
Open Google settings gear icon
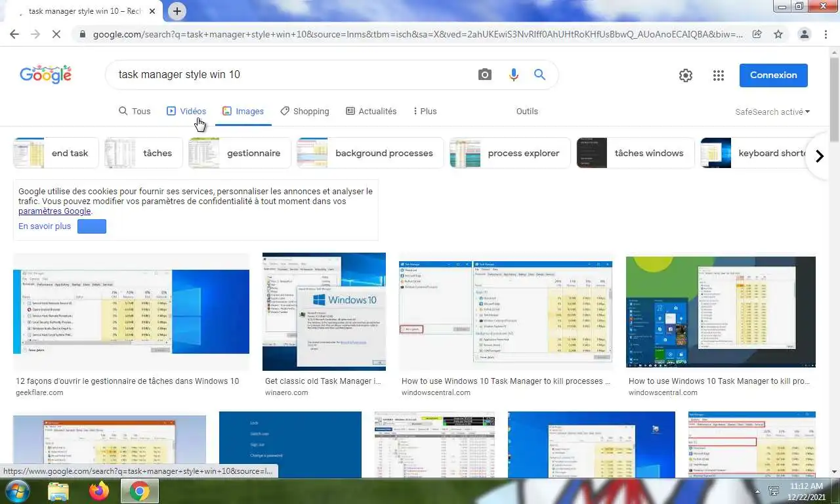pyautogui.click(x=686, y=75)
